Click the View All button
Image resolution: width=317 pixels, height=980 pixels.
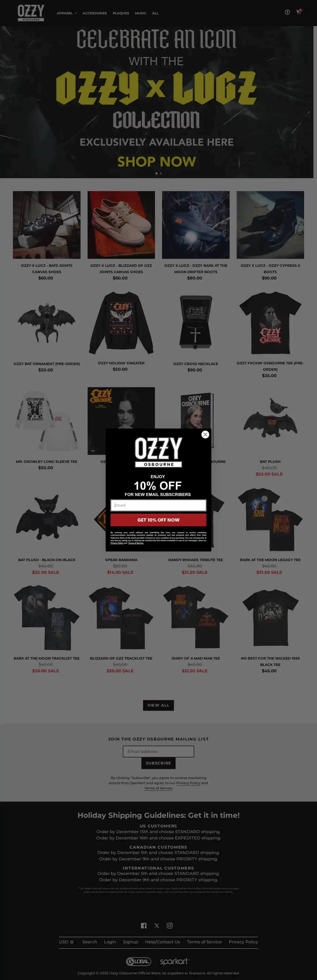pos(158,705)
